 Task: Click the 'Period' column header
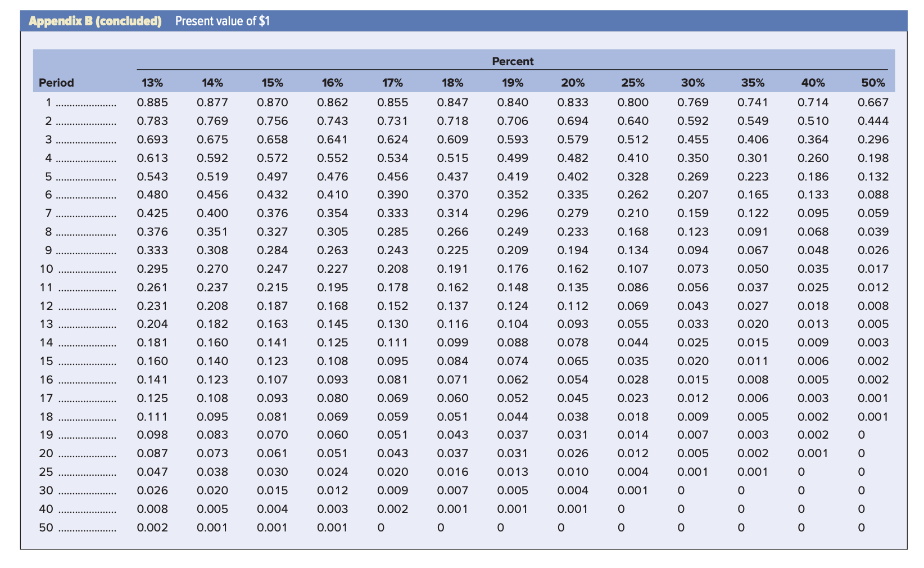tap(56, 83)
